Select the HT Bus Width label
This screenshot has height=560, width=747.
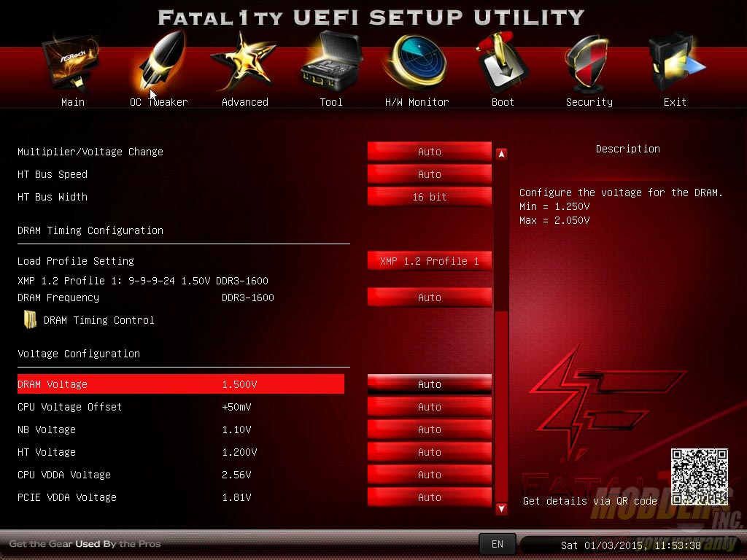pos(53,197)
